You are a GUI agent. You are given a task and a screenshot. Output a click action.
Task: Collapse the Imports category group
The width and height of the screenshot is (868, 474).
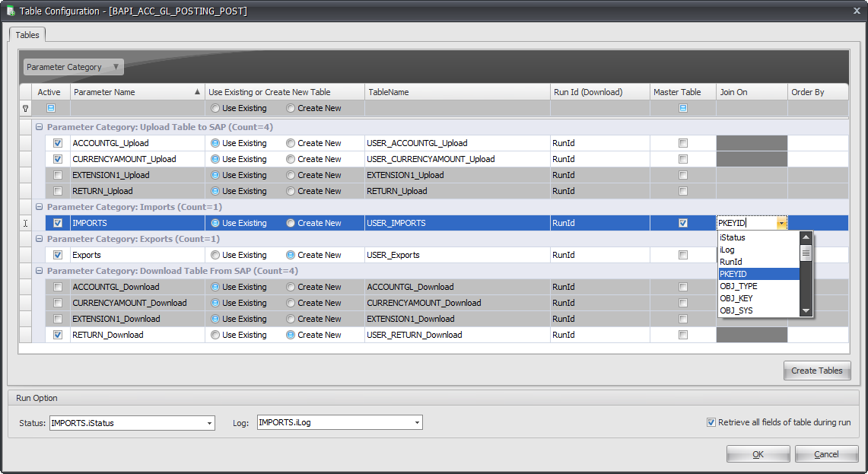click(x=40, y=206)
